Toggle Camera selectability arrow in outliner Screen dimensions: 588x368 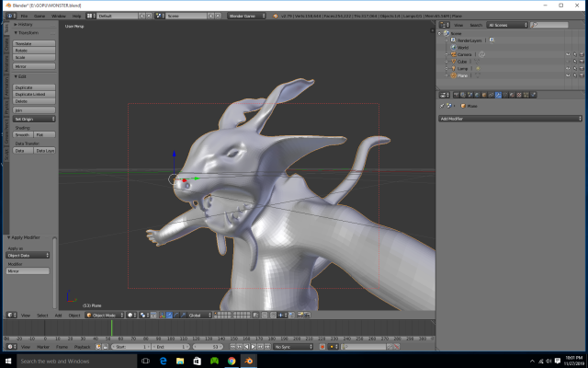pos(574,54)
